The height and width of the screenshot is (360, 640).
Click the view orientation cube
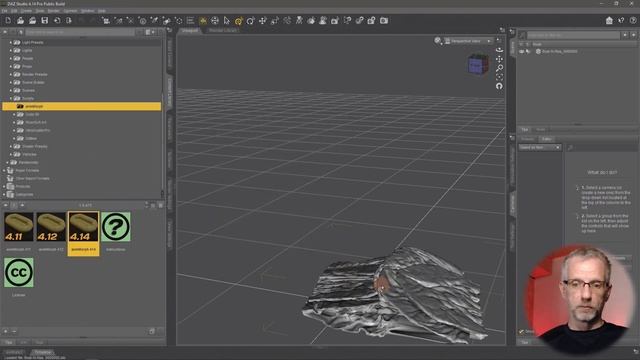(x=478, y=64)
